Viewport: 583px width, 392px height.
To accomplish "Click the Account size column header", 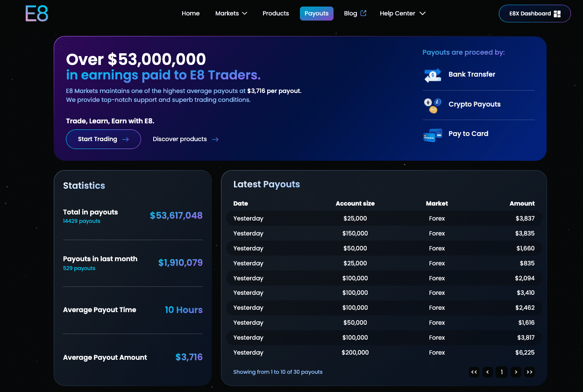I will (355, 204).
